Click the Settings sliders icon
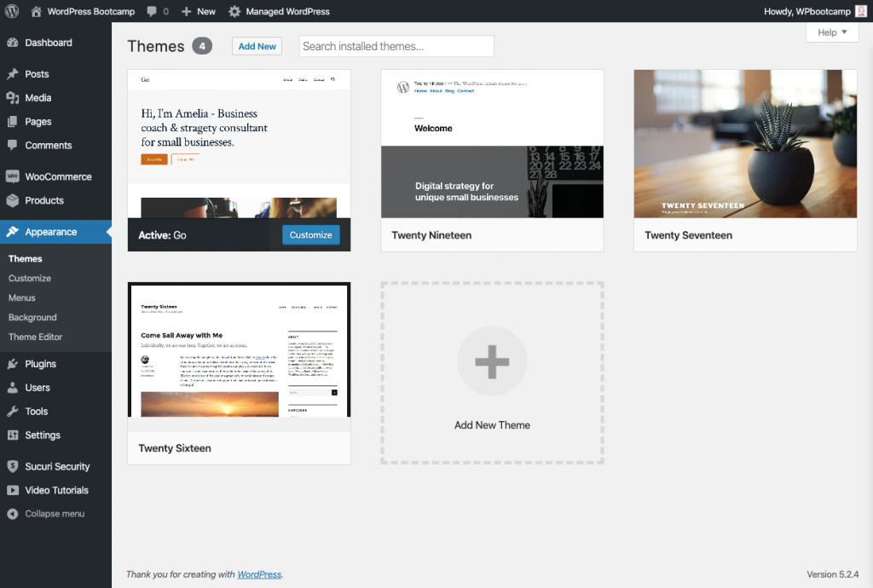Image resolution: width=873 pixels, height=588 pixels. (x=12, y=435)
